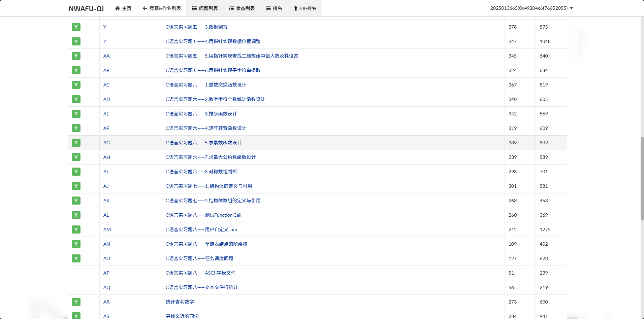Click the page vertical scrollbar thumb
Image resolution: width=644 pixels, height=319 pixels.
point(642,178)
